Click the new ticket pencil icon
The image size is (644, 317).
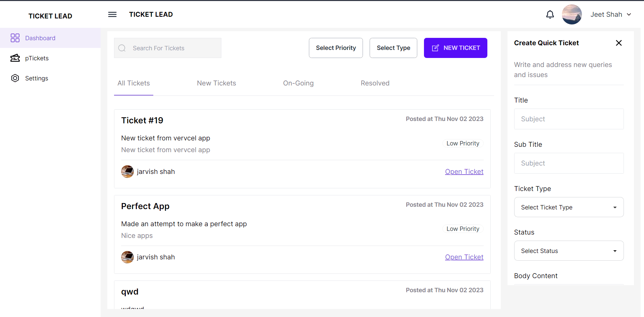pos(436,48)
